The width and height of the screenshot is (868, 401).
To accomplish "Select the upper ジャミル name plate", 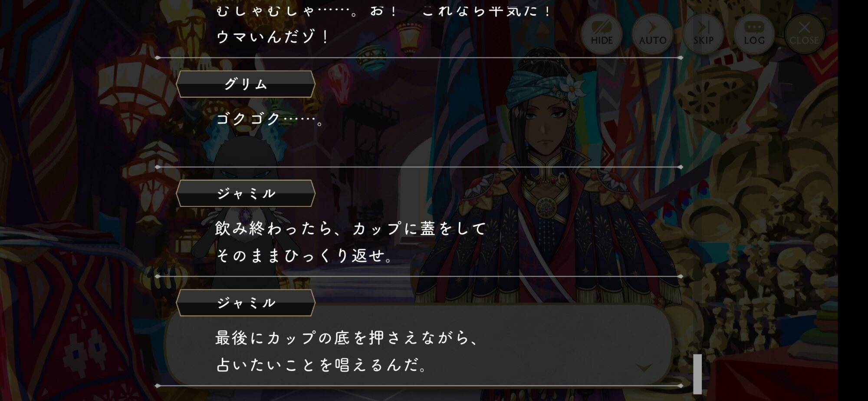I will (246, 193).
